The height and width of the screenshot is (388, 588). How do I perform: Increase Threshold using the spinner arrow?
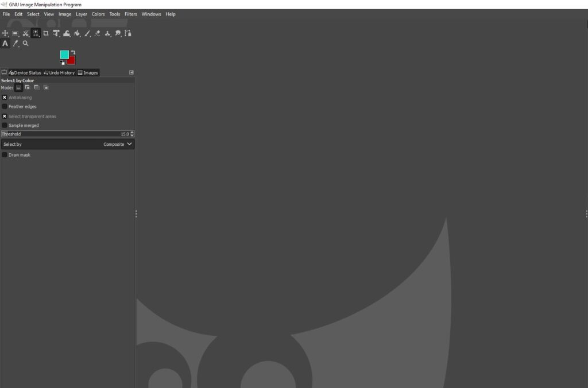click(x=131, y=133)
